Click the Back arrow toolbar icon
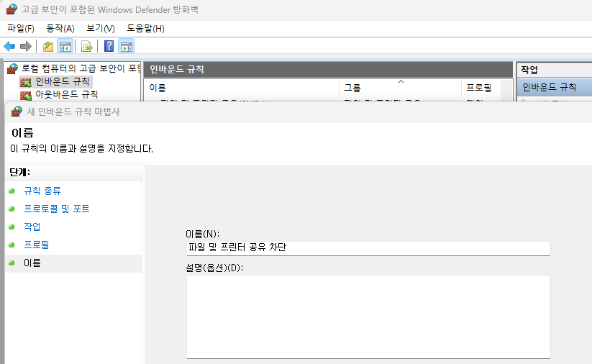This screenshot has height=364, width=592. click(x=9, y=47)
